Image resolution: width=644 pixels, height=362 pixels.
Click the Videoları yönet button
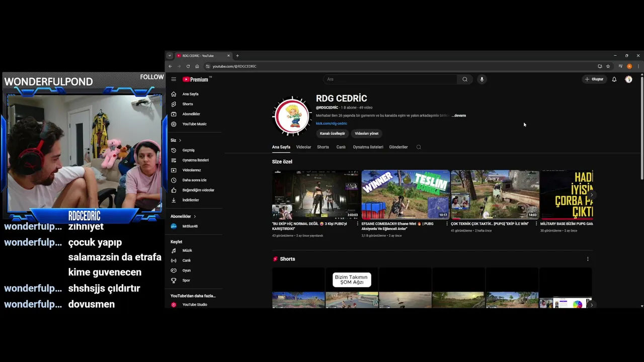[366, 134]
